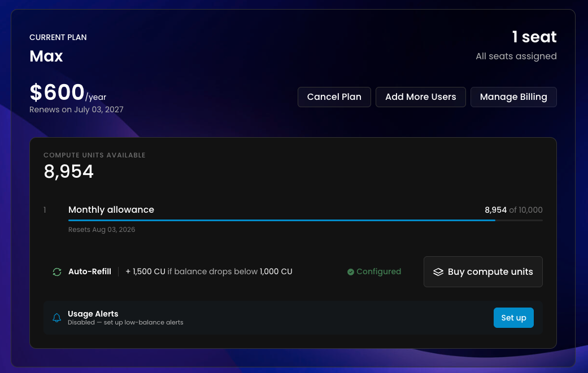588x373 pixels.
Task: Set up usage alerts
Action: [x=513, y=318]
